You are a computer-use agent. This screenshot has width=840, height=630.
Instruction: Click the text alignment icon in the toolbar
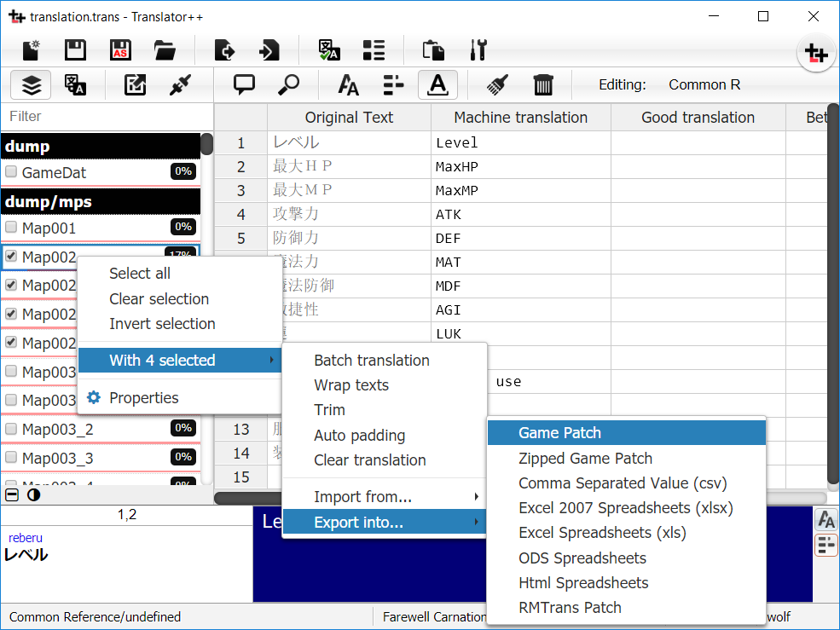[393, 85]
